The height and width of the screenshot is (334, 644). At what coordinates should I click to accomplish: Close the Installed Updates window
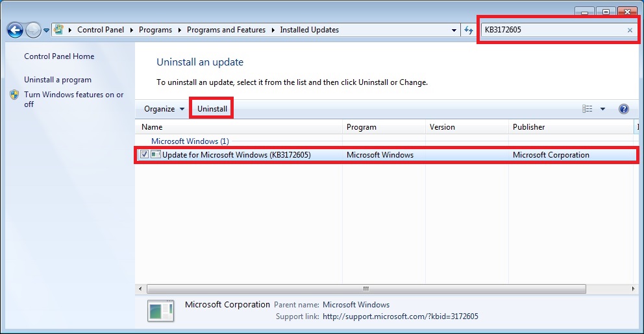click(627, 12)
